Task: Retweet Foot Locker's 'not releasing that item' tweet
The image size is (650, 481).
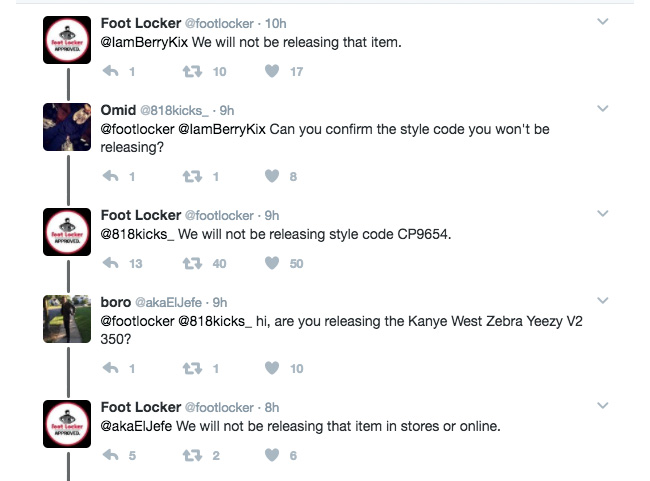Action: [189, 71]
